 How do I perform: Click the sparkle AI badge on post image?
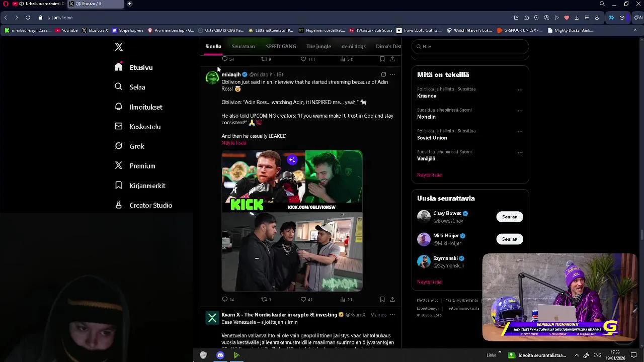pyautogui.click(x=292, y=160)
